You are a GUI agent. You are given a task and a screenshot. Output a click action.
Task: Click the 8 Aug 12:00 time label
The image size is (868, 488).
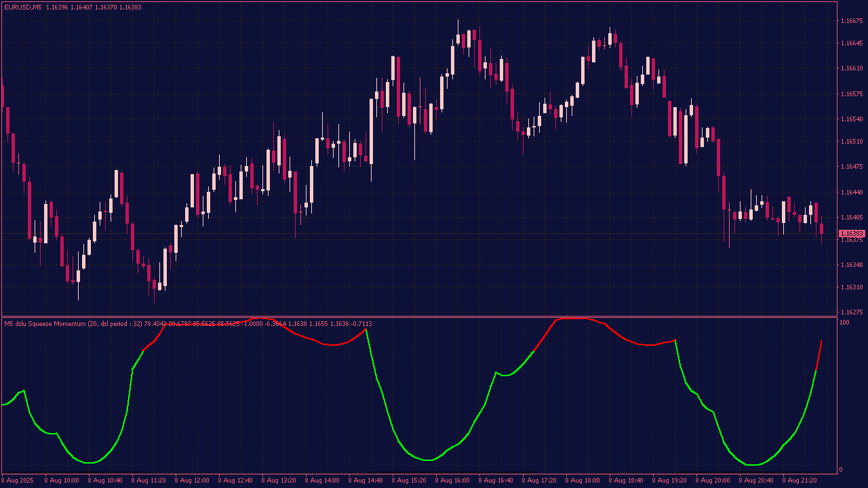click(192, 480)
